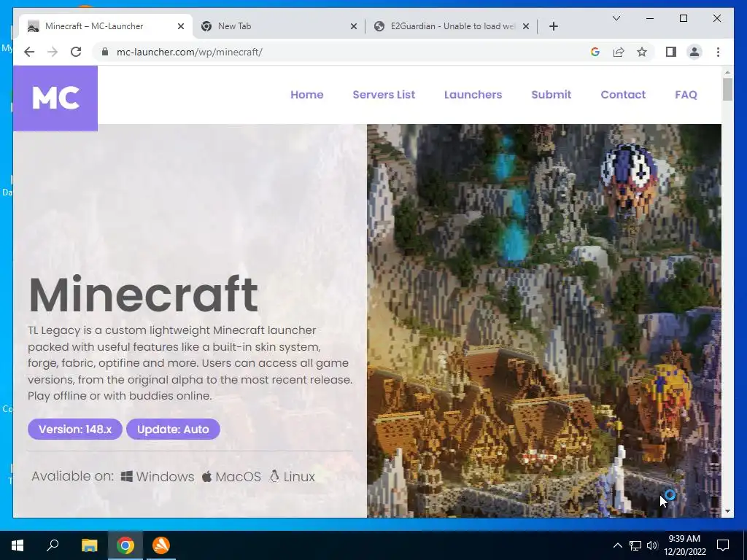Click the "Avaliable on:" label
The width and height of the screenshot is (747, 560).
point(73,476)
